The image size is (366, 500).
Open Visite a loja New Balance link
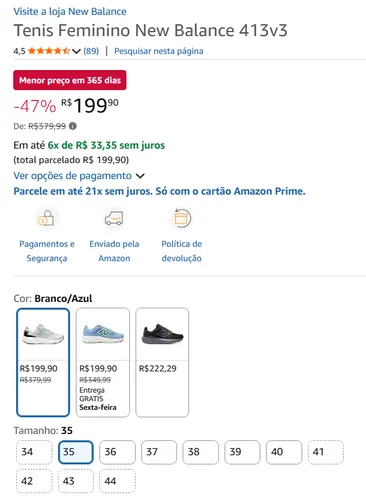70,12
